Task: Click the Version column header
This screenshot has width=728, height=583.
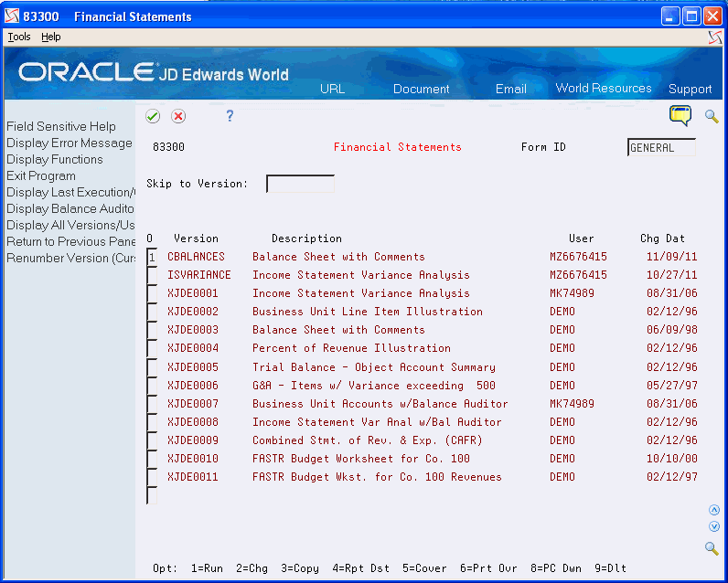Action: coord(196,238)
